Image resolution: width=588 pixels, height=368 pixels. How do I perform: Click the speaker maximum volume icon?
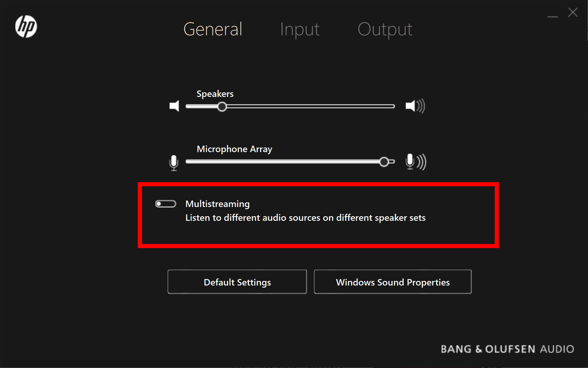[x=415, y=106]
